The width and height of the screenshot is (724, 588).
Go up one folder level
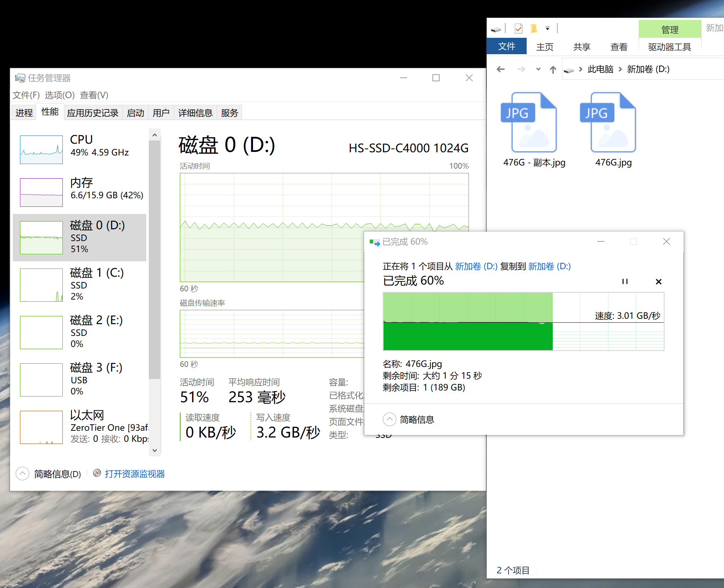pyautogui.click(x=553, y=69)
